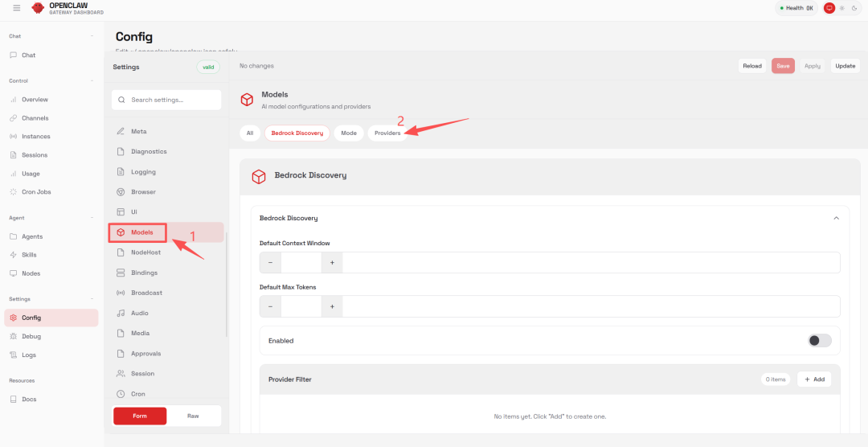Toggle the Enabled switch
Image resolution: width=868 pixels, height=447 pixels.
coord(819,341)
